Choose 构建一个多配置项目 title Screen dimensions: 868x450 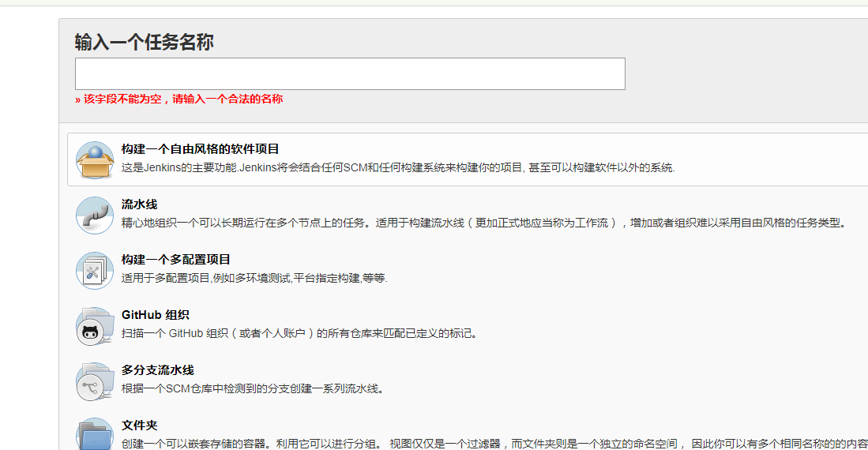point(176,260)
